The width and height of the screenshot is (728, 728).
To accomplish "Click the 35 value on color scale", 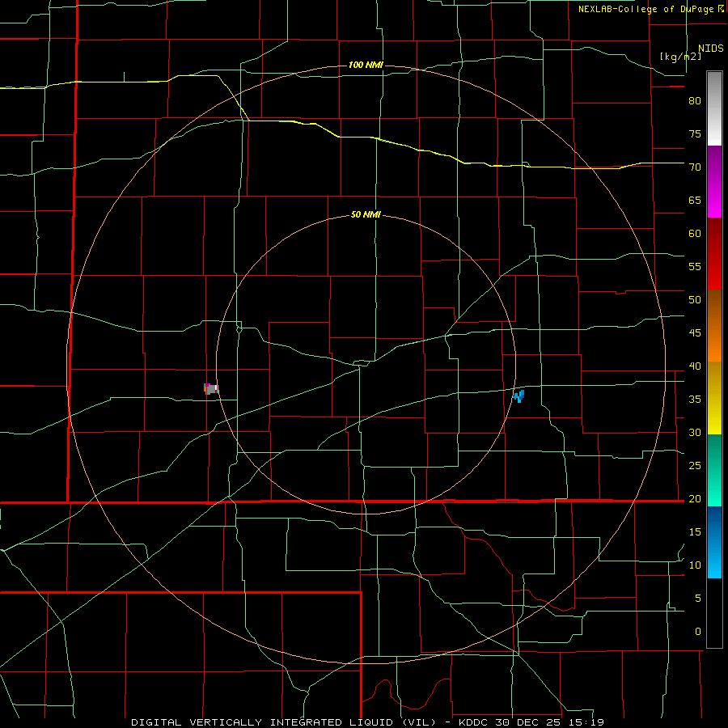I will (695, 400).
